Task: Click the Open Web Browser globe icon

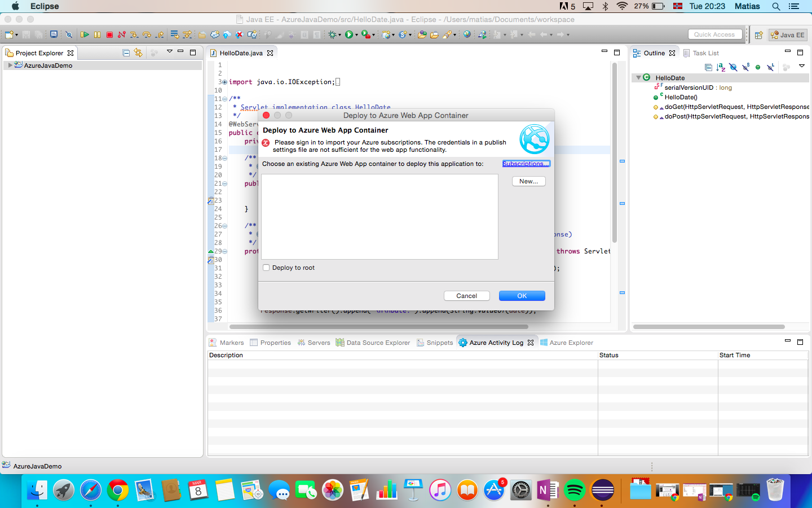Action: (x=467, y=34)
